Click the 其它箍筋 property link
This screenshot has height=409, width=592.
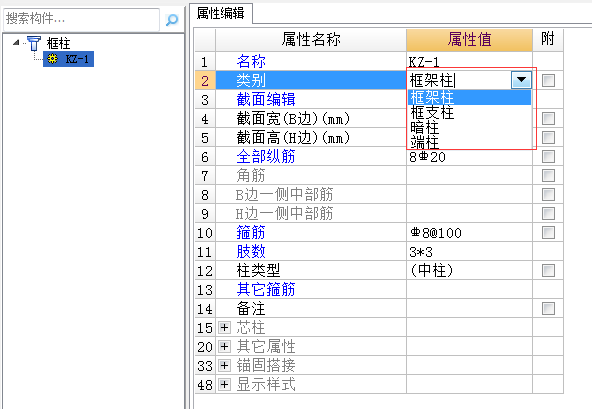pyautogui.click(x=266, y=289)
